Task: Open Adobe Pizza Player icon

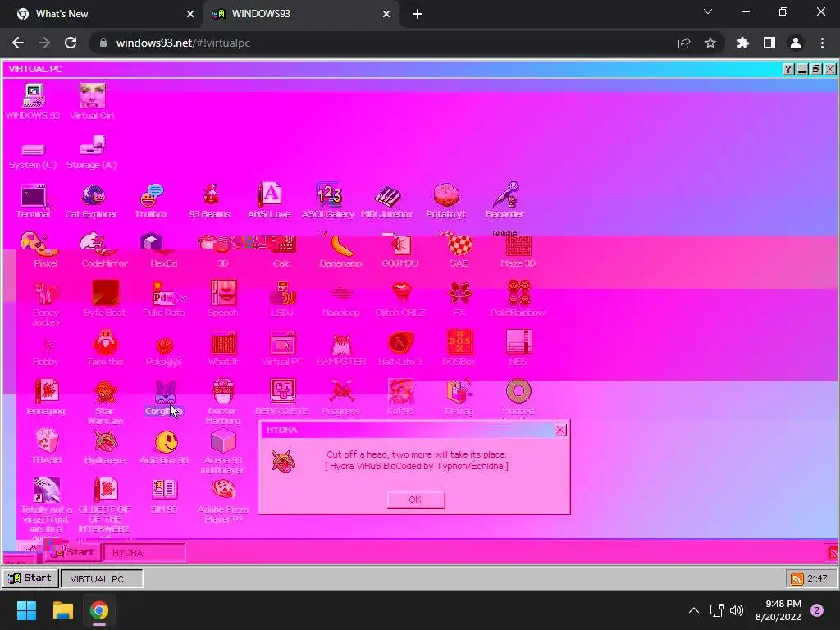Action: (x=223, y=500)
